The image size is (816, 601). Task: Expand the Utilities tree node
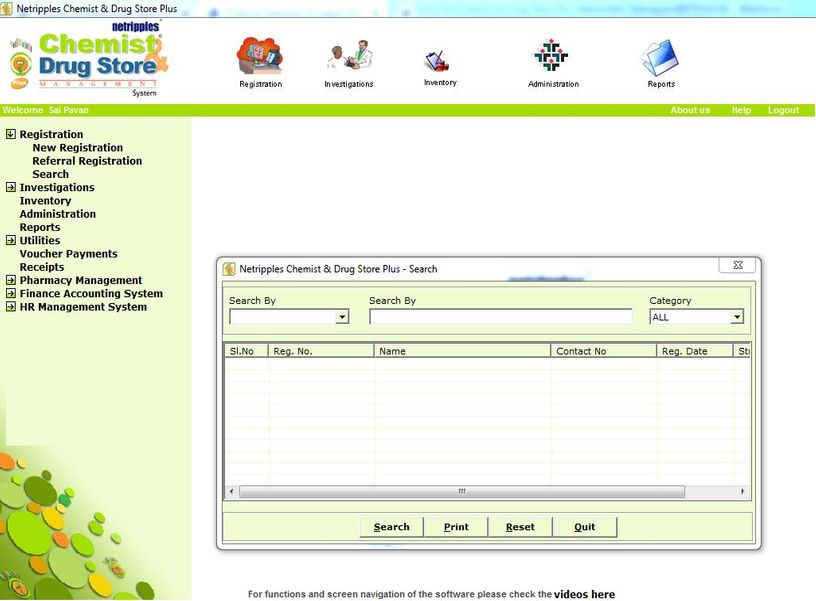11,240
